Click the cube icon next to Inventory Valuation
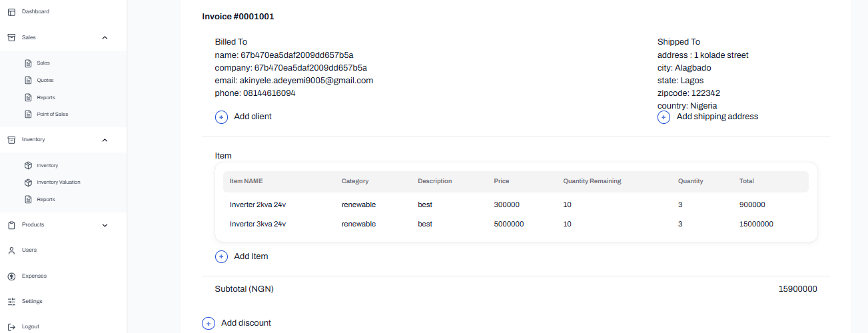Viewport: 868px width, 333px height. pyautogui.click(x=28, y=182)
